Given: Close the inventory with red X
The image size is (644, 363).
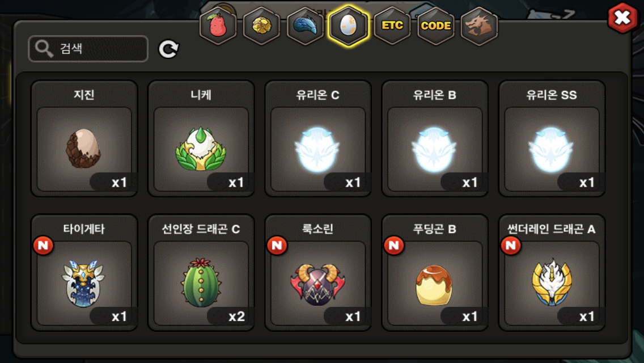Looking at the screenshot, I should point(622,18).
